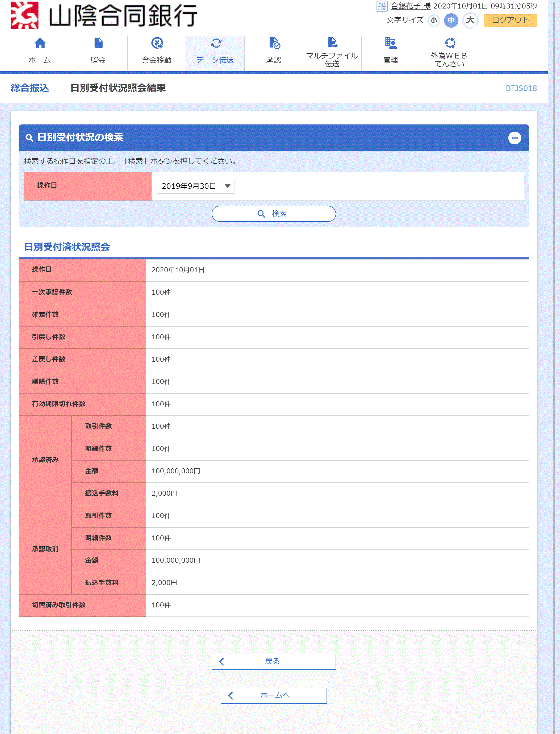
Task: Open the マルチファイル伝送 menu
Action: (x=332, y=53)
